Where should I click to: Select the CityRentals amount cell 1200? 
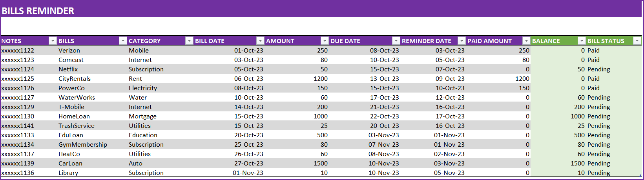tap(297, 79)
